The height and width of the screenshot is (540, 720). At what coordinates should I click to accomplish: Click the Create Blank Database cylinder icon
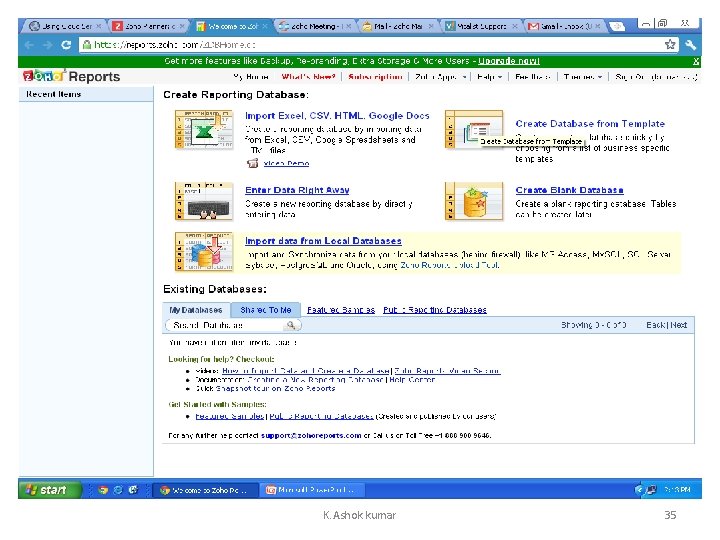coord(474,201)
